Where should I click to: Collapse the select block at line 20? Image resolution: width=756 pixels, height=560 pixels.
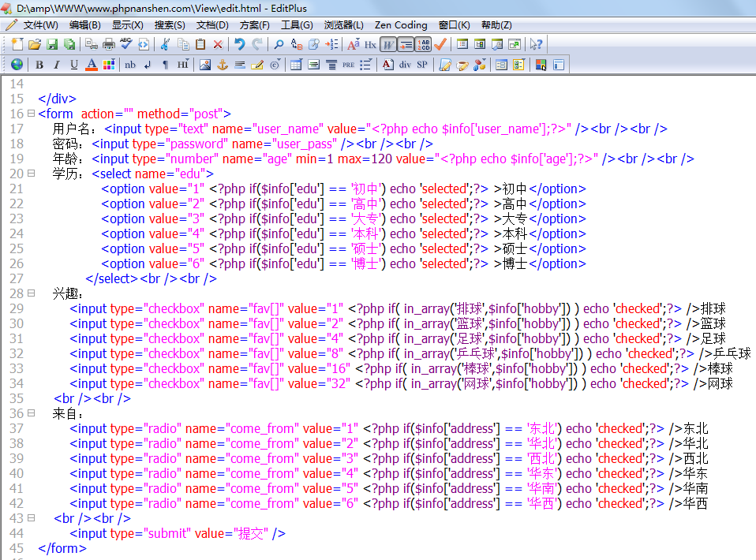pos(31,174)
